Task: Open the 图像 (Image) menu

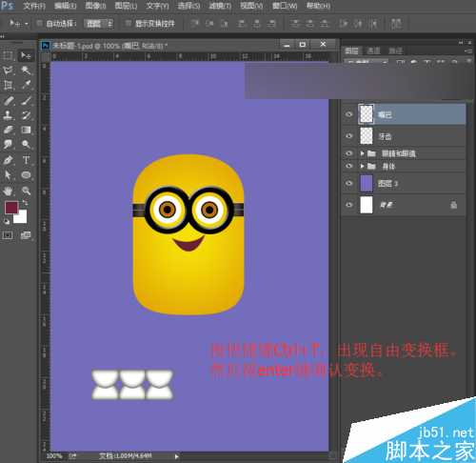Action: point(95,6)
